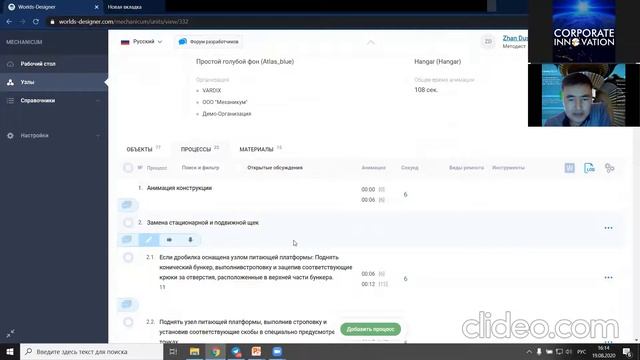Click the green Добавить процесс button
The width and height of the screenshot is (640, 360).
coord(370,329)
